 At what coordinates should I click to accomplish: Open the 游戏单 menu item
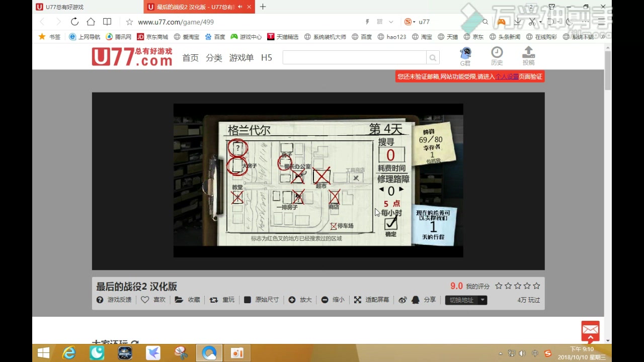pos(242,58)
